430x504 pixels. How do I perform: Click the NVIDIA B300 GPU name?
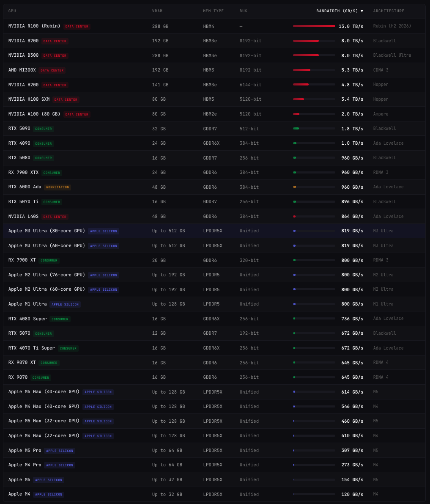pyautogui.click(x=23, y=55)
